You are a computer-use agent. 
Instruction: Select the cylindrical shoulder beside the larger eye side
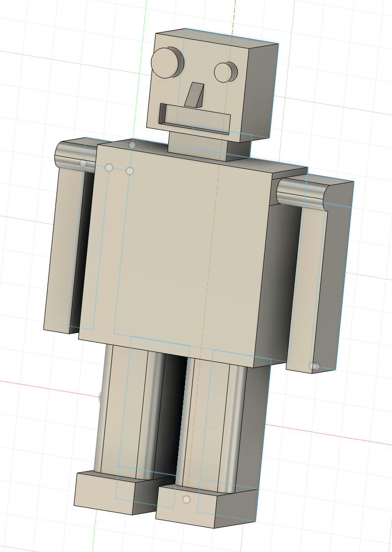point(76,157)
